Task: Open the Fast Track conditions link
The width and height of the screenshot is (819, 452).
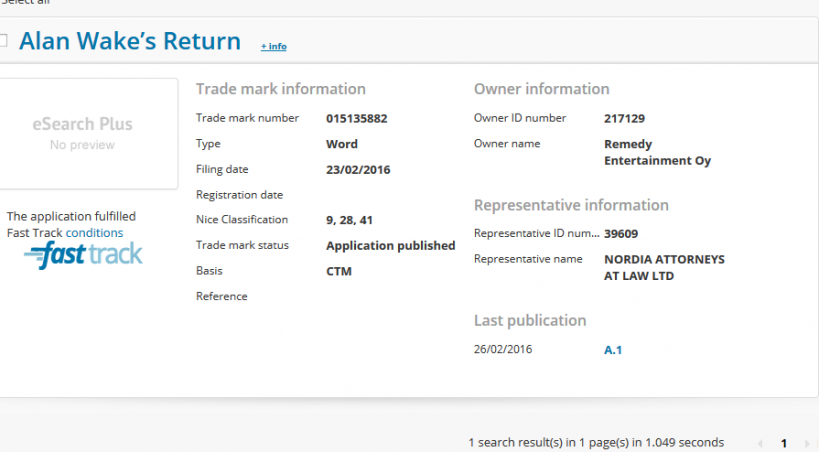Action: 94,233
